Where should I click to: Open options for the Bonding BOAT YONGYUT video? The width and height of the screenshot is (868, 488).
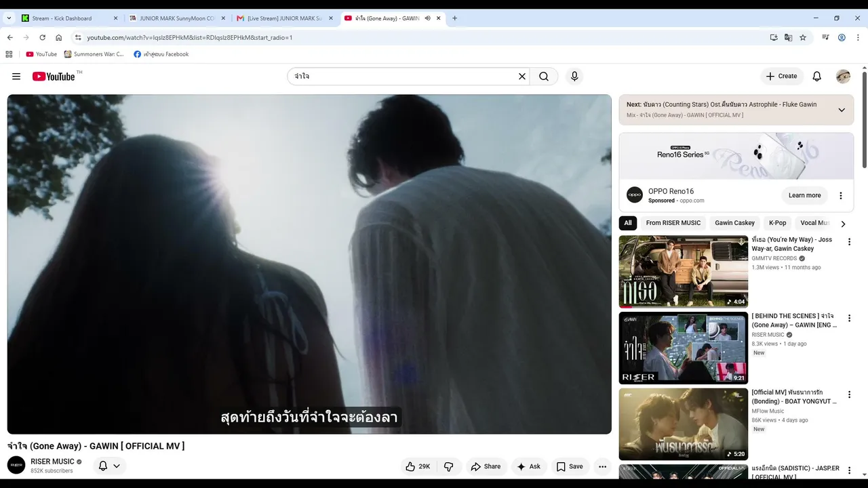click(849, 394)
